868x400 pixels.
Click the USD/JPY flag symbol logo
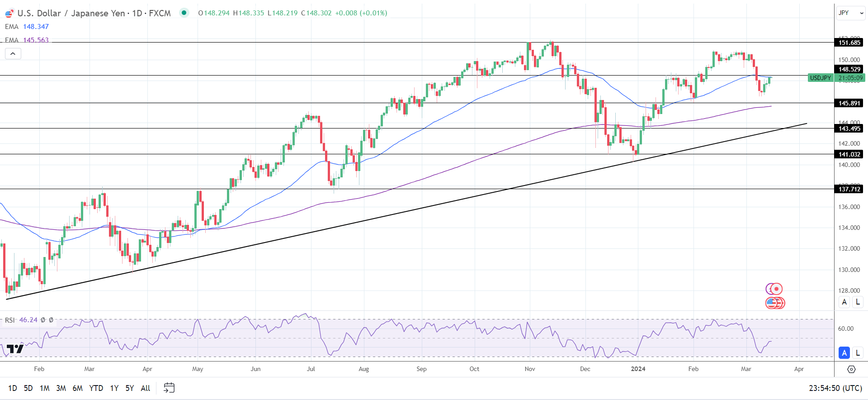(9, 13)
